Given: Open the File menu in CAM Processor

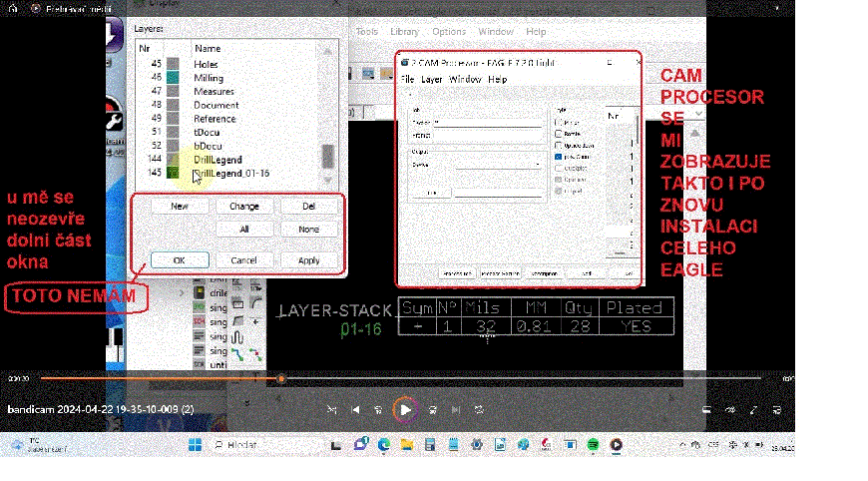Looking at the screenshot, I should tap(407, 79).
